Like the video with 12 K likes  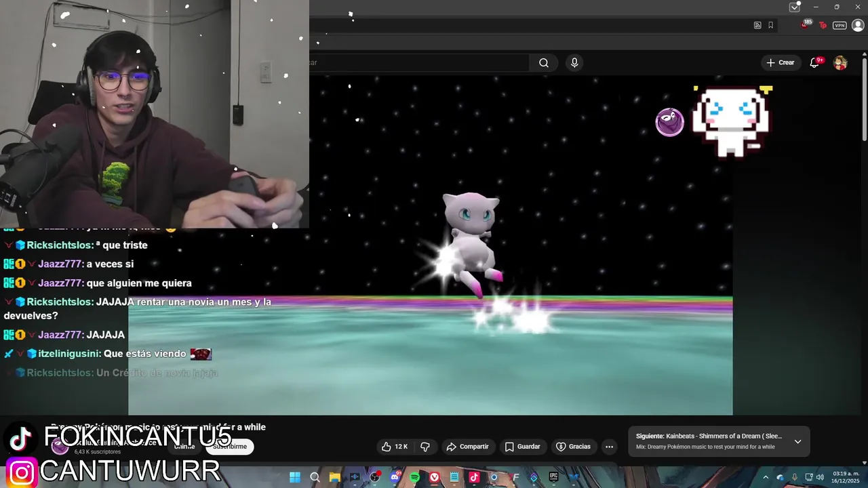click(x=395, y=447)
